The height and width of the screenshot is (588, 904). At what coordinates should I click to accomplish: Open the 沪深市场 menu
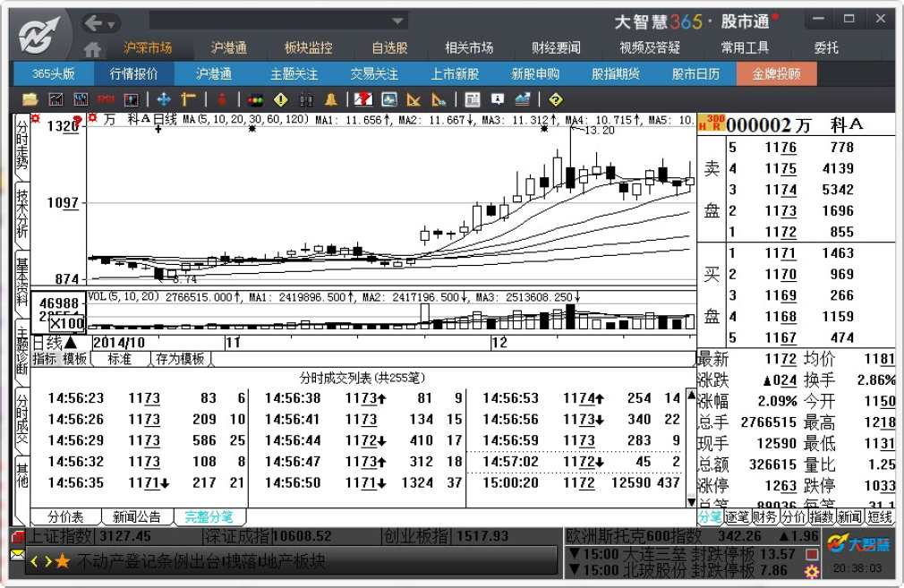[149, 47]
